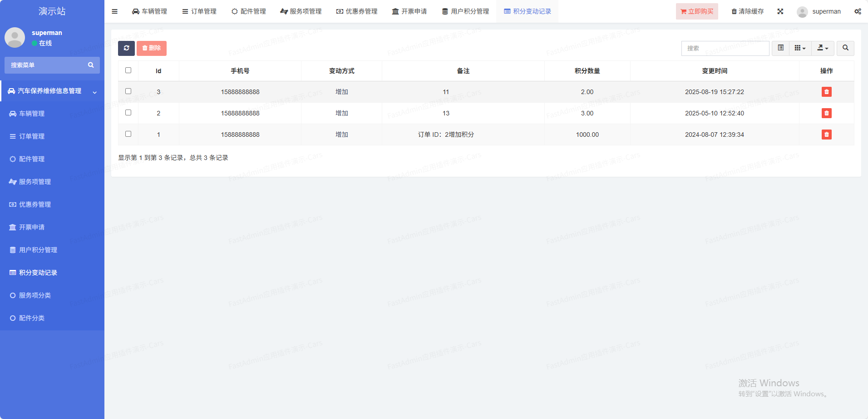Image resolution: width=868 pixels, height=419 pixels.
Task: Select the checkbox for row Id 2
Action: click(128, 113)
